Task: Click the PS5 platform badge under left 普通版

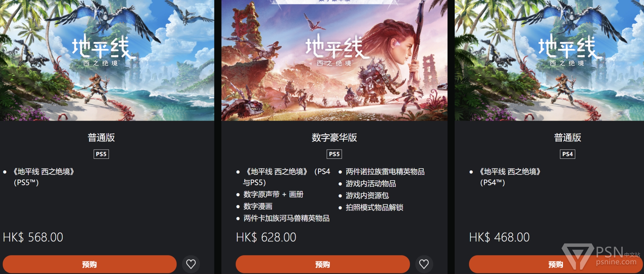Action: (x=101, y=154)
